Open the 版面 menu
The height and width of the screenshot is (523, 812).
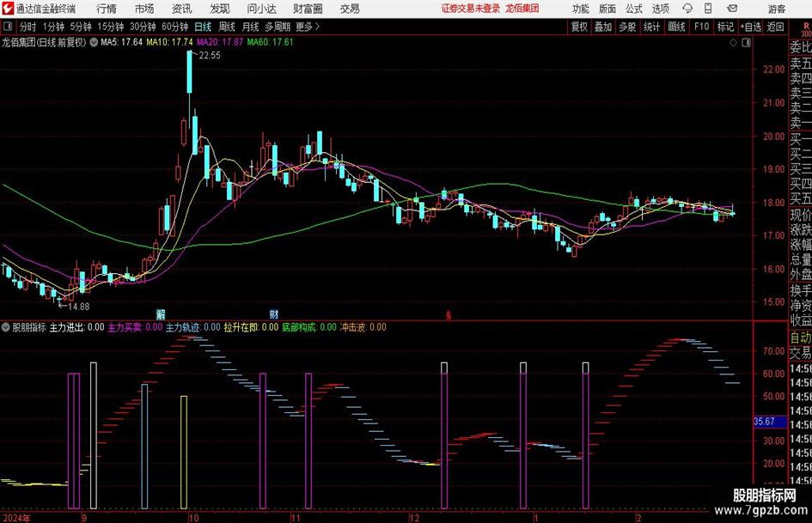pyautogui.click(x=607, y=9)
